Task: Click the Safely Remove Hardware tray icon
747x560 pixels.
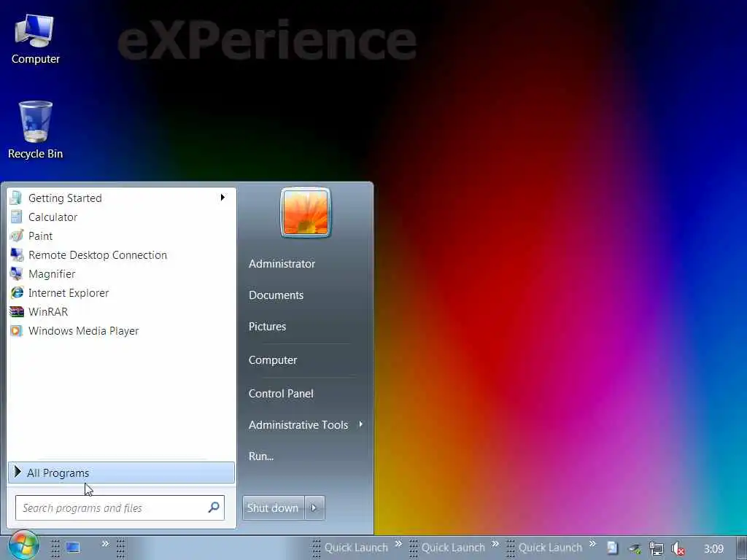Action: pyautogui.click(x=634, y=549)
